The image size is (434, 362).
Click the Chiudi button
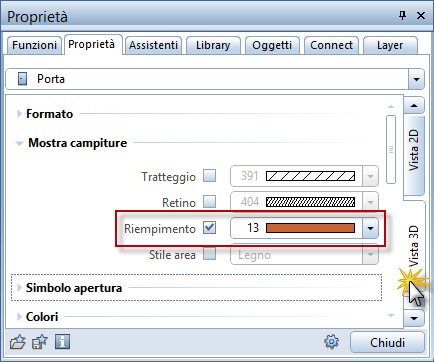pyautogui.click(x=387, y=342)
